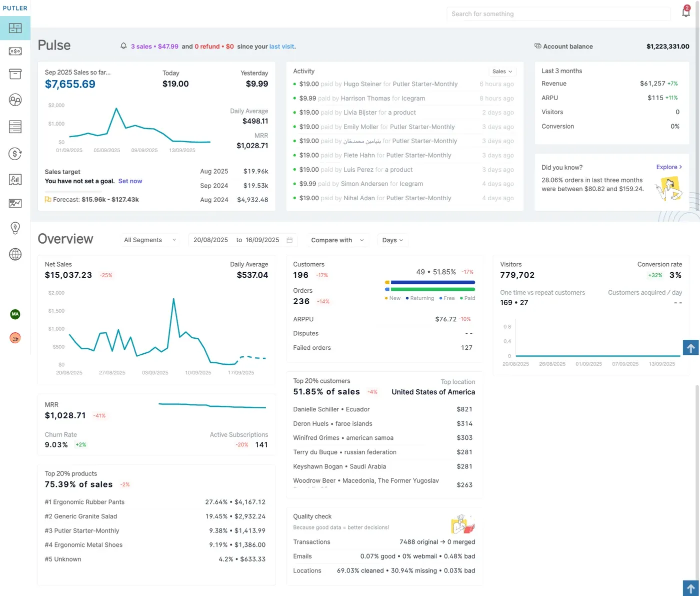Click the upper blue scroll-to-top arrow
This screenshot has height=596, width=700.
(691, 348)
